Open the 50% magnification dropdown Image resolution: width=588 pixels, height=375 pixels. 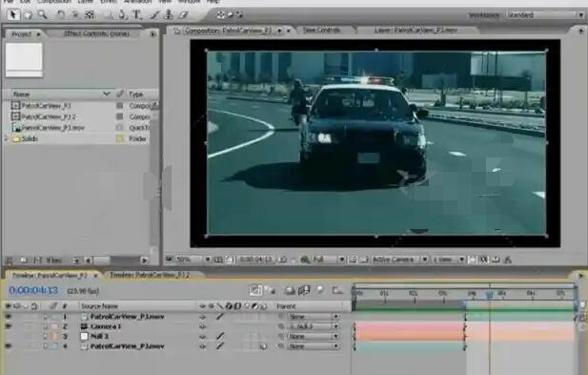pos(193,260)
